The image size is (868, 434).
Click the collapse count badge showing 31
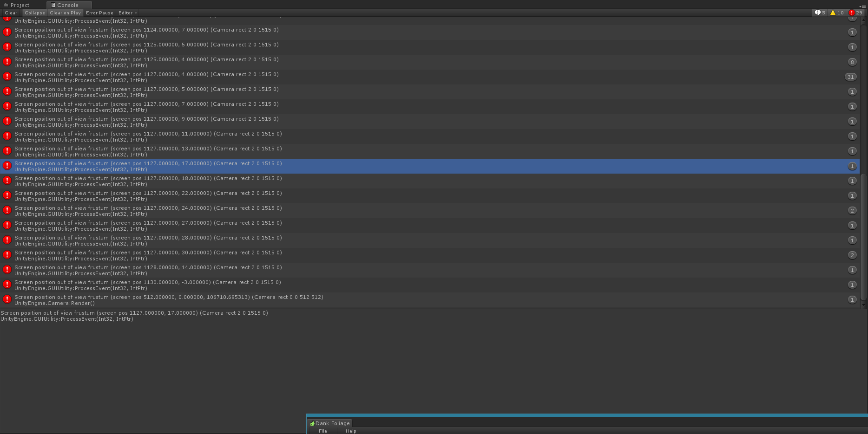(850, 77)
